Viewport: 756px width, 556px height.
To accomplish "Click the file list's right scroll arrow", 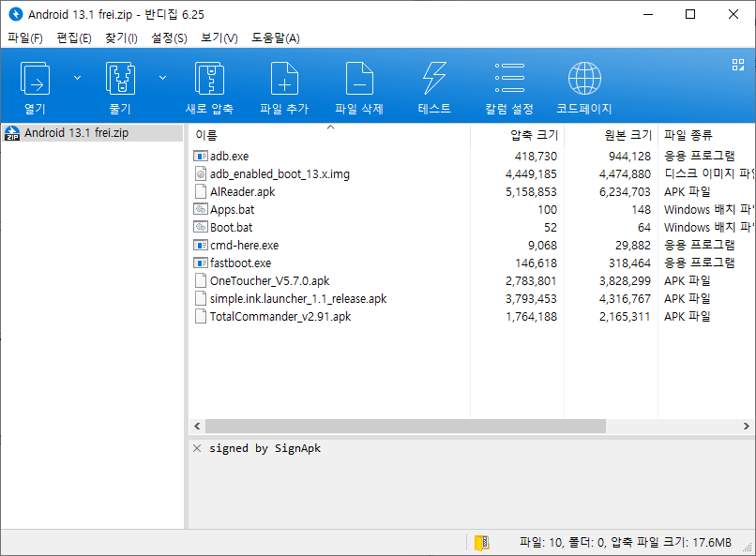I will click(x=747, y=426).
